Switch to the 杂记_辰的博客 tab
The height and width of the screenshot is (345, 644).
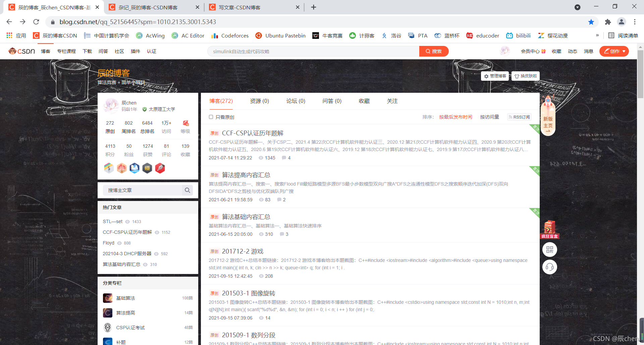pyautogui.click(x=154, y=7)
